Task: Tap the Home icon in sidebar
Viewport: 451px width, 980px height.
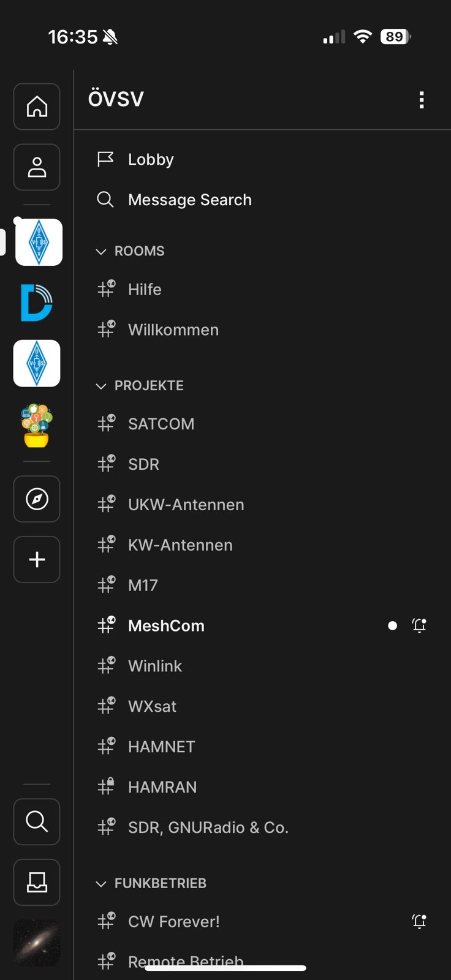Action: (x=37, y=107)
